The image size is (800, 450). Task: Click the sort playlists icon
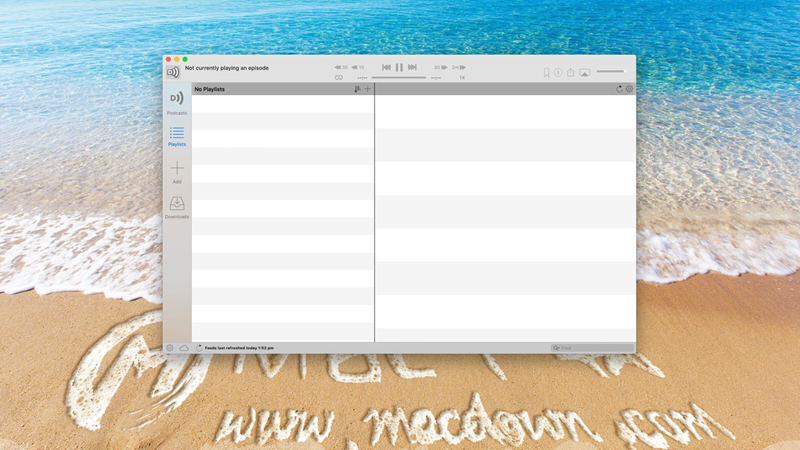[357, 89]
